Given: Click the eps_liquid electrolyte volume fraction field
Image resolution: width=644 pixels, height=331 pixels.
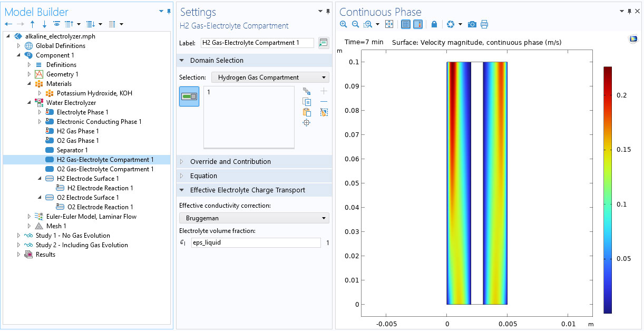Looking at the screenshot, I should click(x=256, y=243).
